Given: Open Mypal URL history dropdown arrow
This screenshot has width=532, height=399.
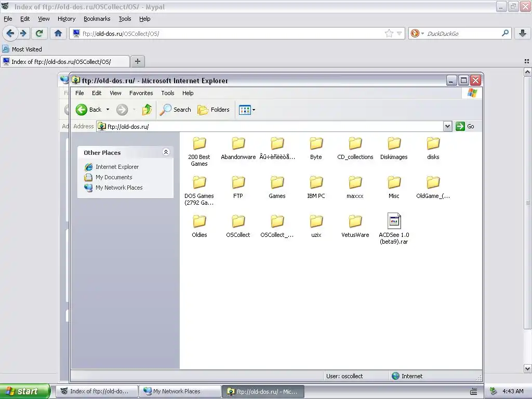Looking at the screenshot, I should coord(400,33).
